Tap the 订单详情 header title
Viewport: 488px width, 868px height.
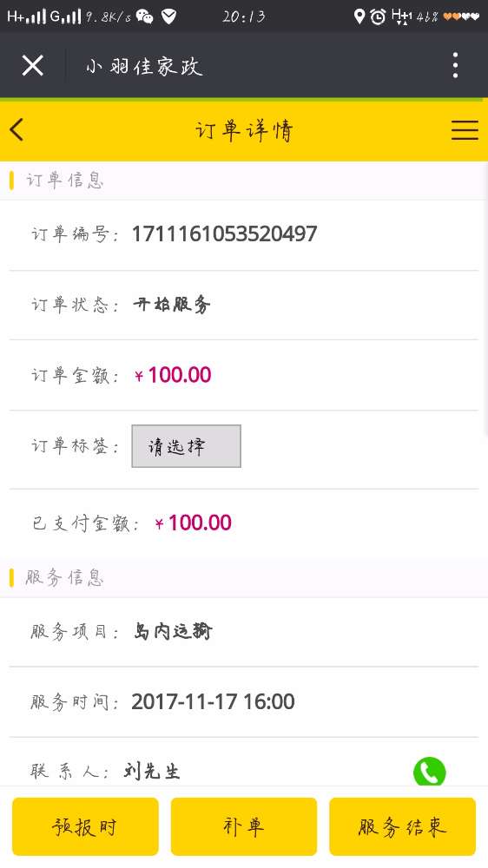pos(244,131)
